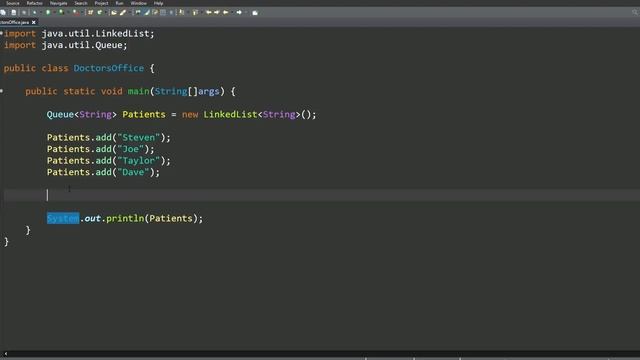The height and width of the screenshot is (360, 640).
Task: Open the Refactor menu
Action: (34, 3)
